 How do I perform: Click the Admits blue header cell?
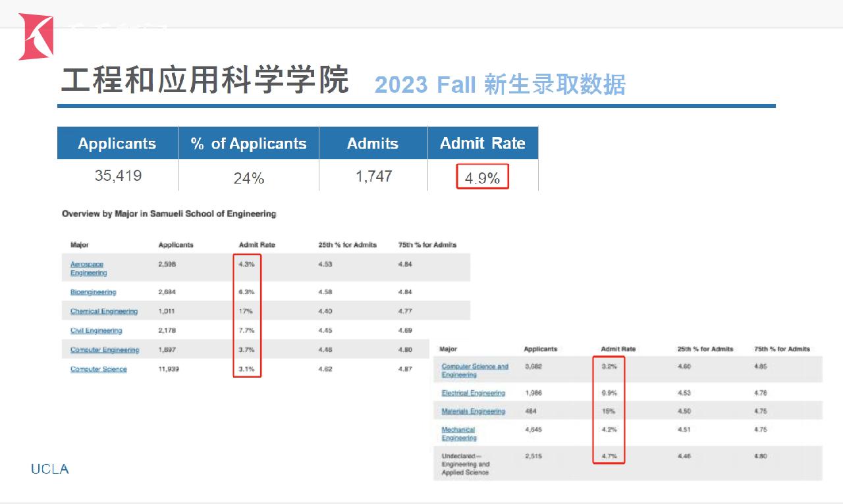click(373, 143)
